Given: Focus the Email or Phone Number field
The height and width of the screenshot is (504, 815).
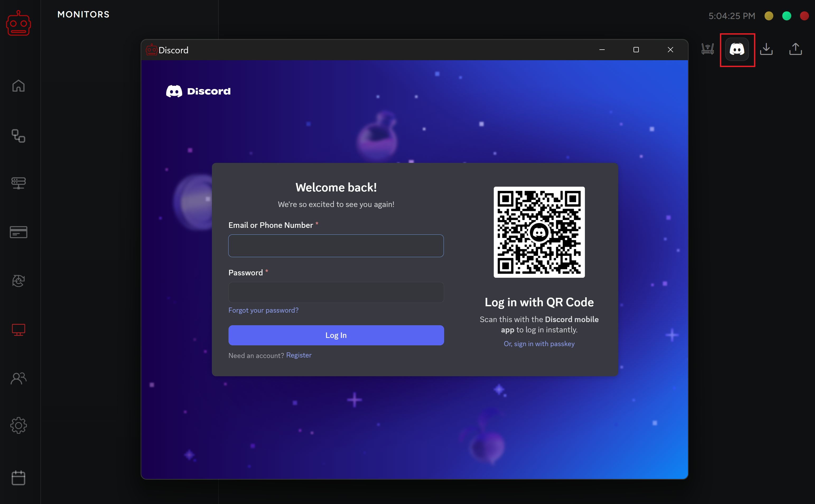Looking at the screenshot, I should click(336, 246).
